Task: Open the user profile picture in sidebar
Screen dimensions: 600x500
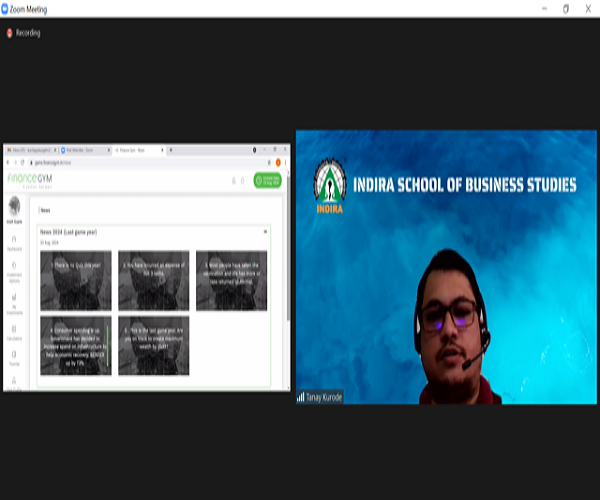Action: [x=15, y=207]
